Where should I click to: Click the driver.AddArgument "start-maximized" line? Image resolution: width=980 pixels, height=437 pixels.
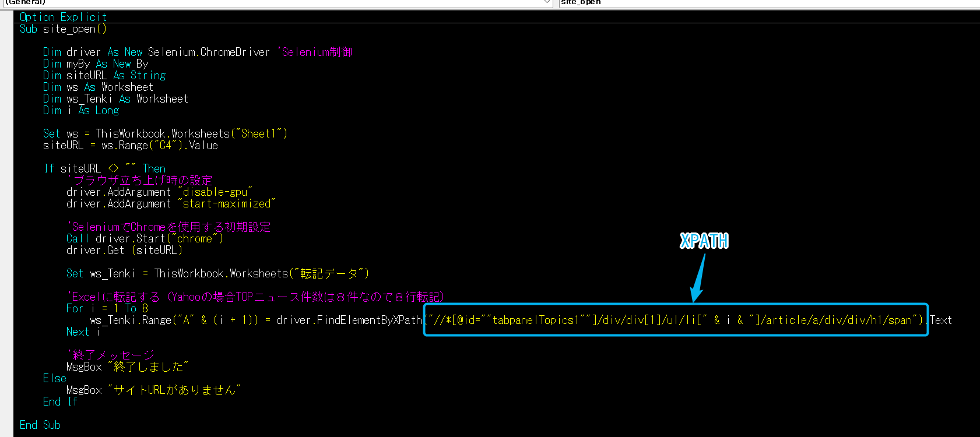[x=171, y=203]
